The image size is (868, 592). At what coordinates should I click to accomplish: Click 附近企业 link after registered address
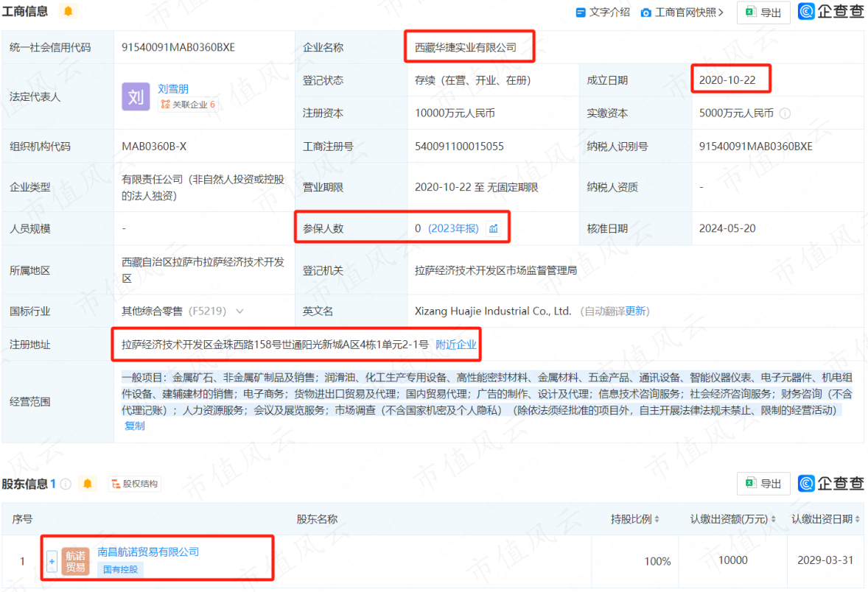pyautogui.click(x=455, y=345)
